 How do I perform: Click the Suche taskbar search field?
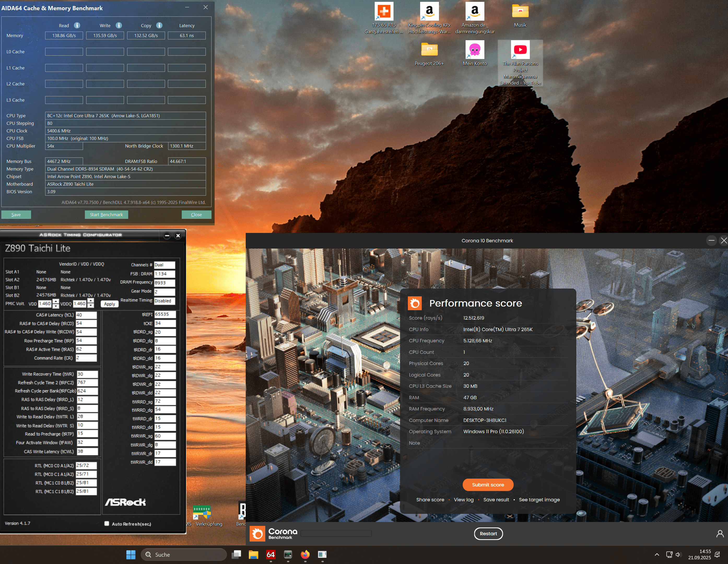(x=184, y=555)
